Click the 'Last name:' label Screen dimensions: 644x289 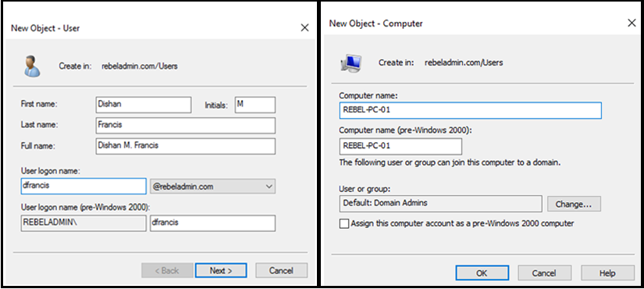pyautogui.click(x=39, y=124)
